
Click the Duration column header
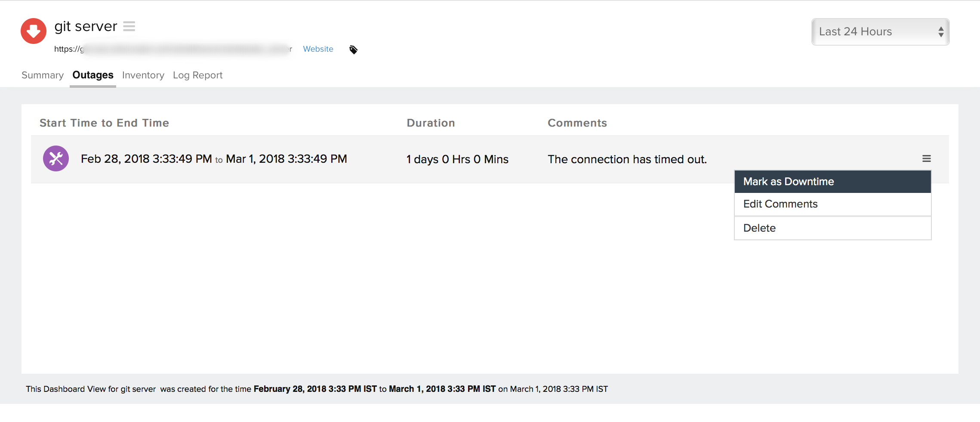coord(431,123)
